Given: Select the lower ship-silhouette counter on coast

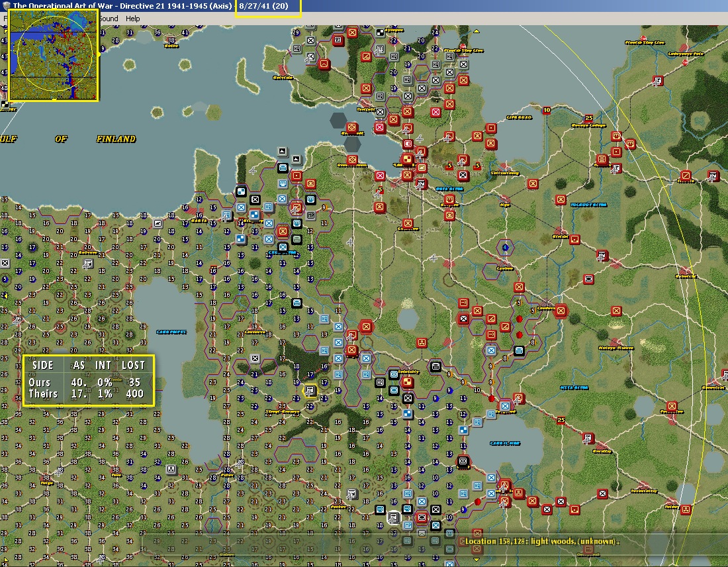Looking at the screenshot, I should pos(296,159).
